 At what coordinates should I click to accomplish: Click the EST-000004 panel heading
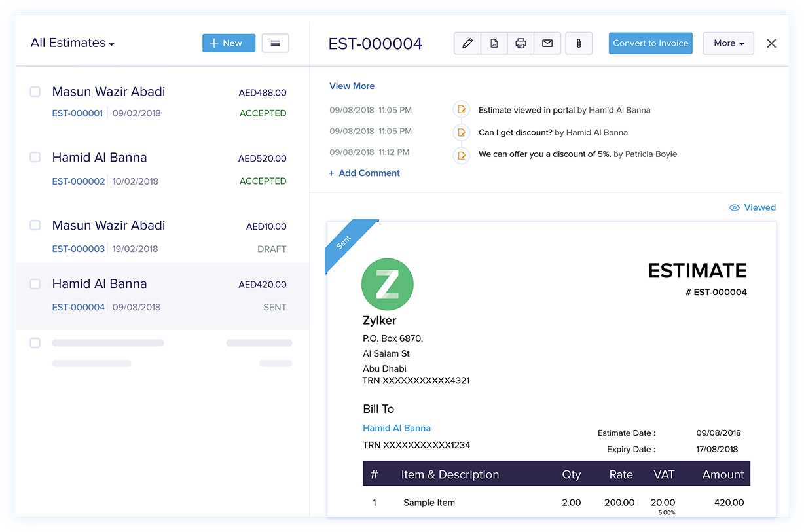(375, 44)
